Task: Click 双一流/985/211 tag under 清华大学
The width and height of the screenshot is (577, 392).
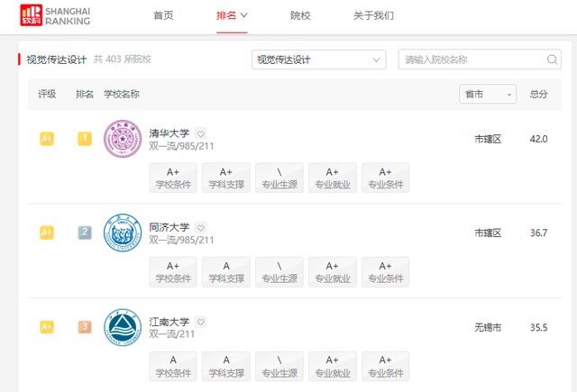Action: tap(181, 146)
